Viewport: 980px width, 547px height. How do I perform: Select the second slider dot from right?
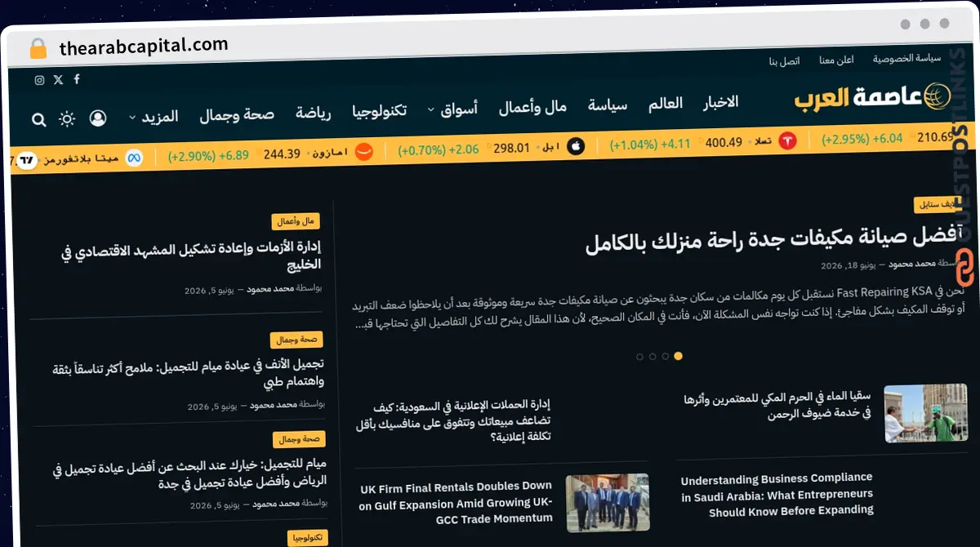pos(666,356)
